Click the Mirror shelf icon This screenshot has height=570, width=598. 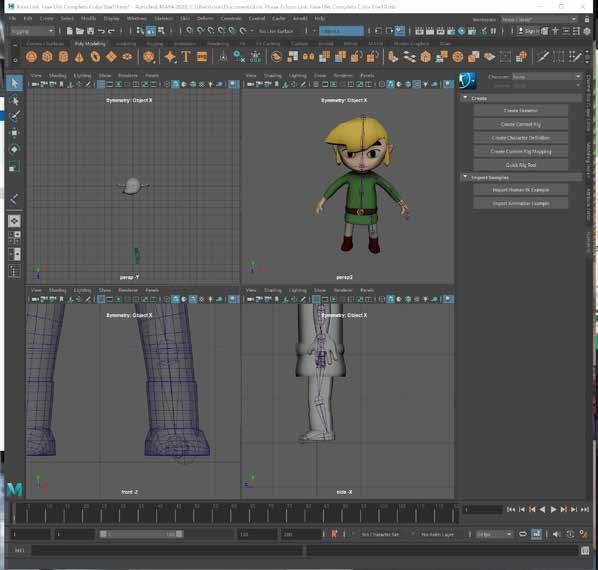[309, 57]
